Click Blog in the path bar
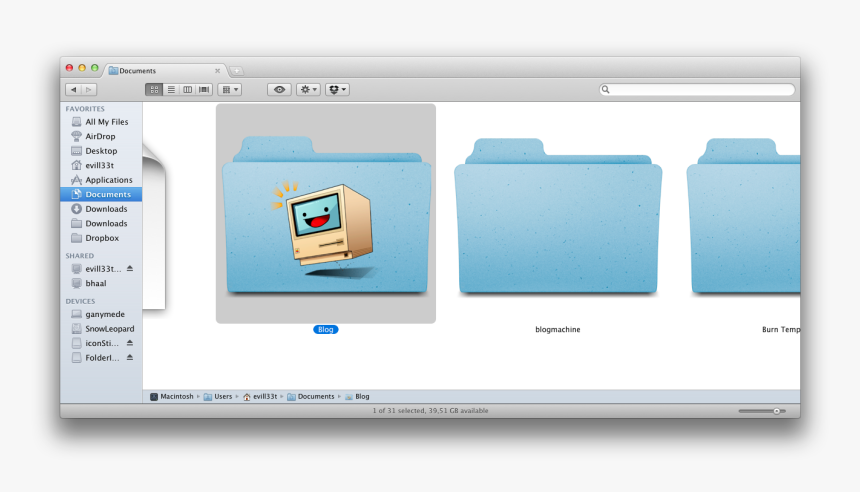 [357, 397]
